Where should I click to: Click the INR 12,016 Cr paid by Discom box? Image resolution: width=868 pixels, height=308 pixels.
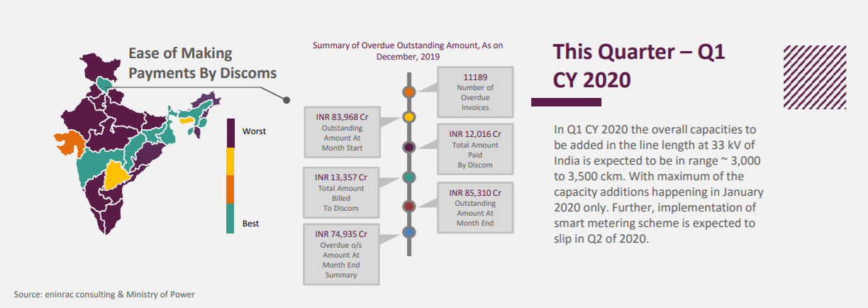tap(474, 149)
